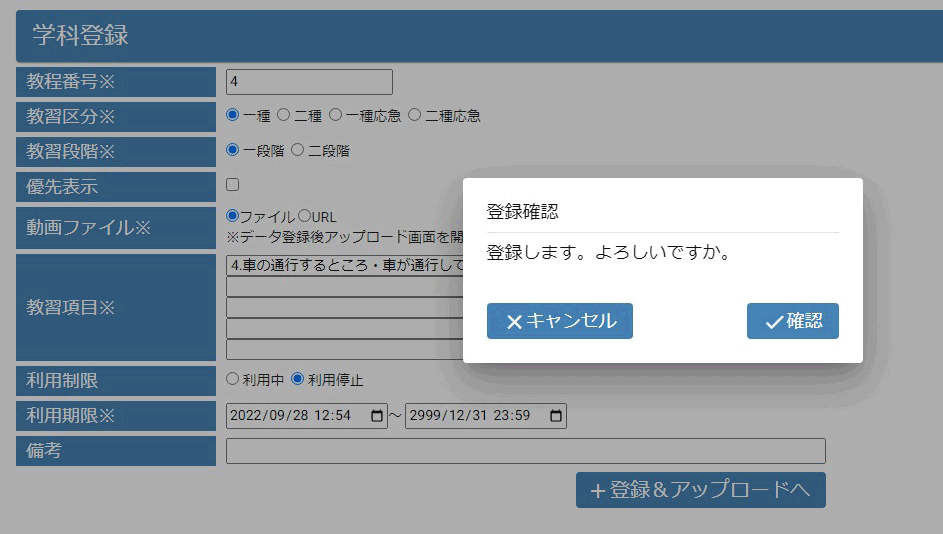Select URL as video source type
Image resolution: width=943 pixels, height=534 pixels.
click(304, 216)
